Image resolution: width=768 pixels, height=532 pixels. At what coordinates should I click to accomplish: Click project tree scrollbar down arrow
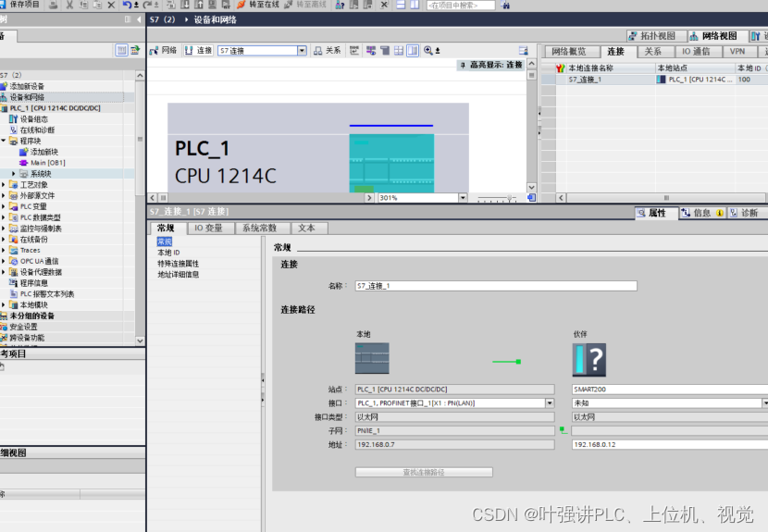(x=140, y=340)
